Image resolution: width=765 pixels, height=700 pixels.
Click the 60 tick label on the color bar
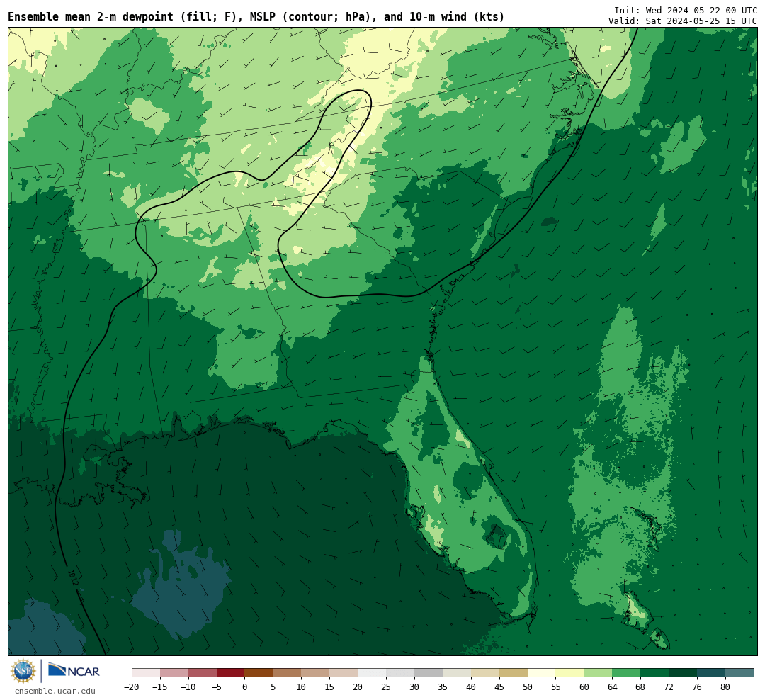coord(584,687)
